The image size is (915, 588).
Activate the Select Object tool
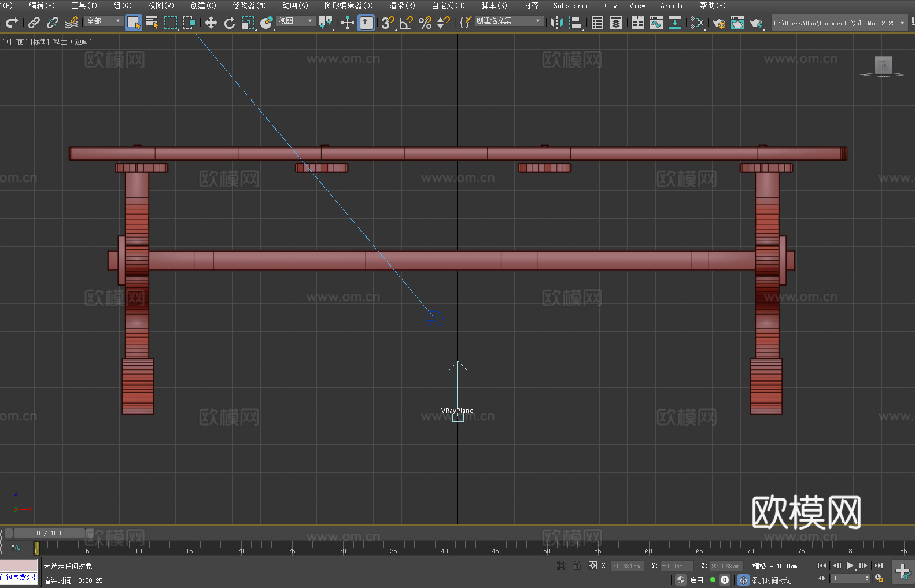point(134,23)
